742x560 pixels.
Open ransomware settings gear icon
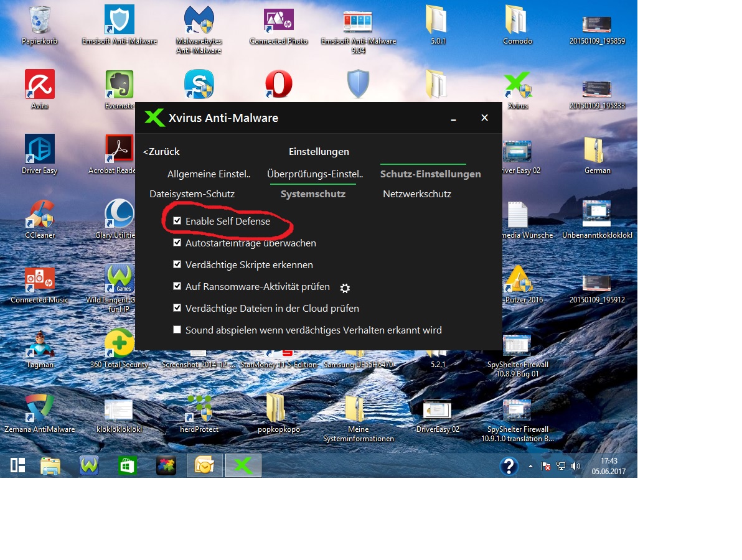point(345,288)
